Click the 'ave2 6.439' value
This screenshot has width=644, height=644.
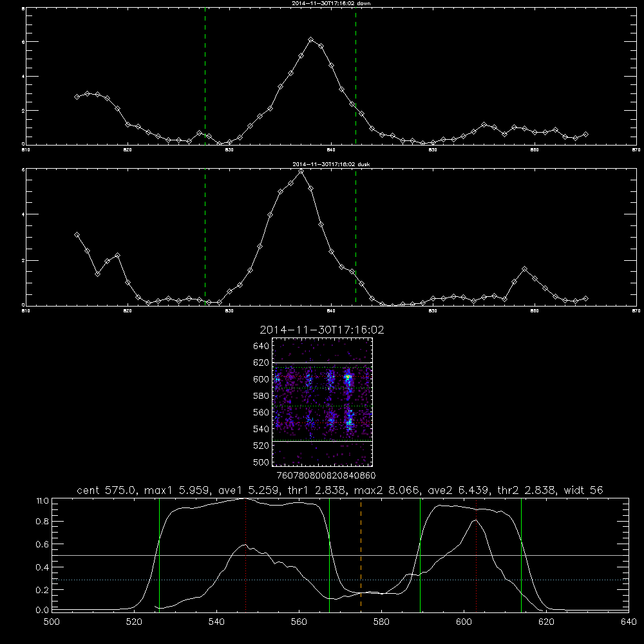coord(459,490)
